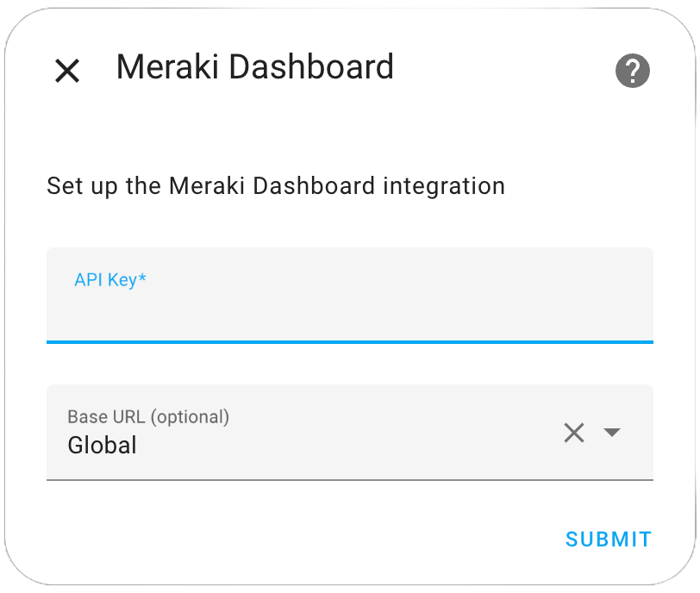Show Base URL options via the triangle icon
700x593 pixels.
[611, 432]
